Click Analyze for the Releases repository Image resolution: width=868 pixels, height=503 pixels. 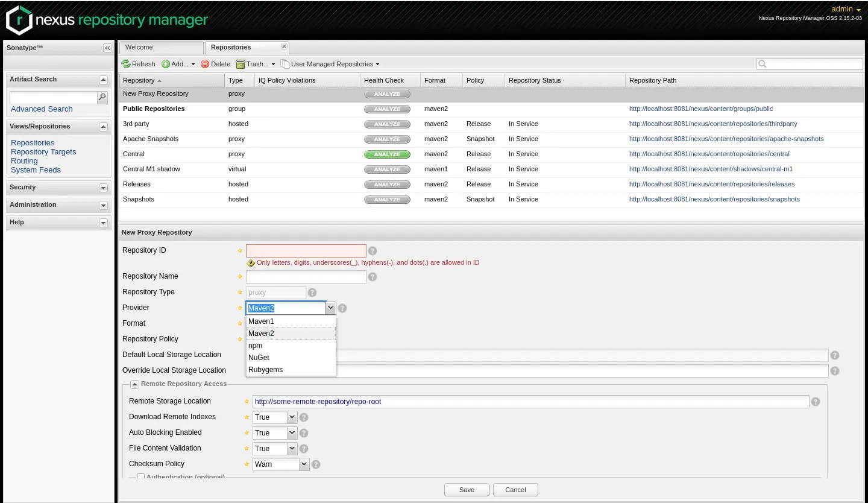coord(387,185)
